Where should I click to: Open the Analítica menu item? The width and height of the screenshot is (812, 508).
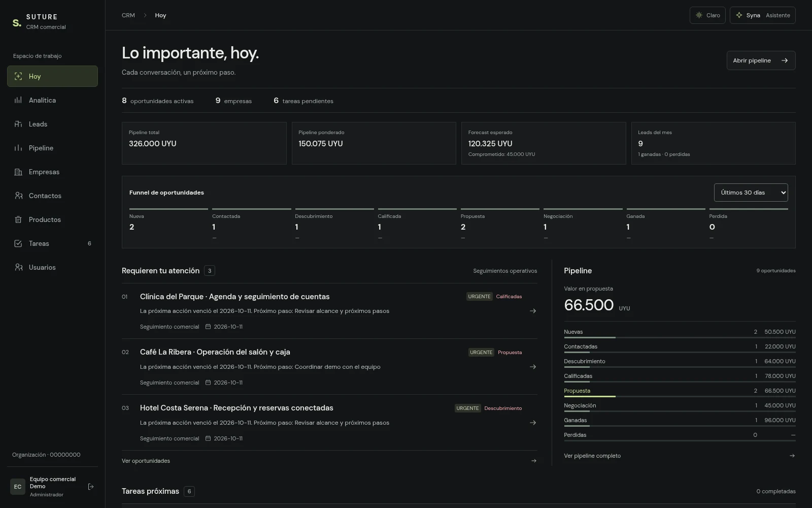click(52, 100)
